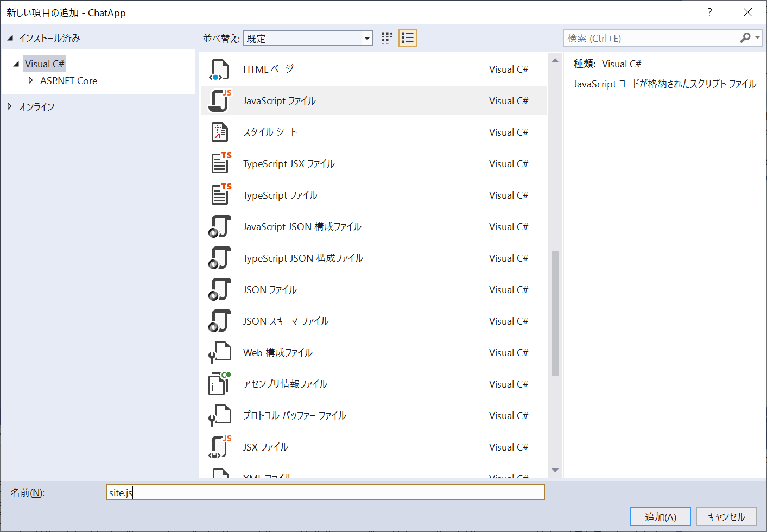Switch to medium icons list view
Image resolution: width=767 pixels, height=532 pixels.
point(408,38)
